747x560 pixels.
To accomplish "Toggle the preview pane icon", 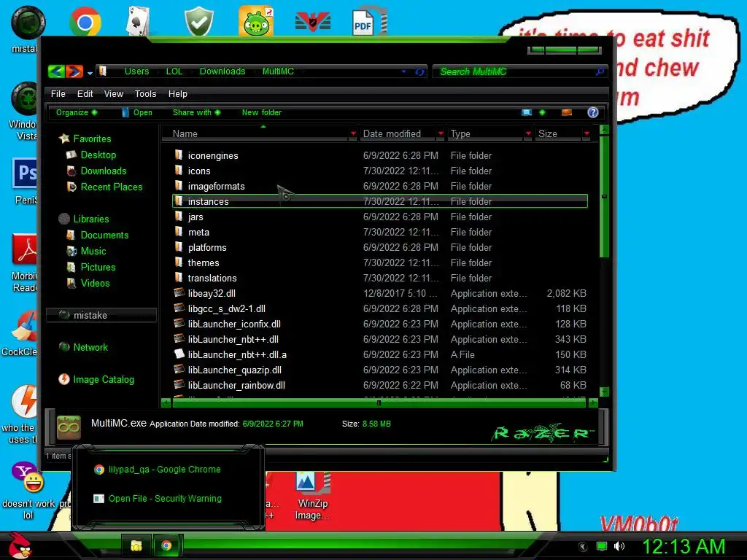I will point(567,112).
